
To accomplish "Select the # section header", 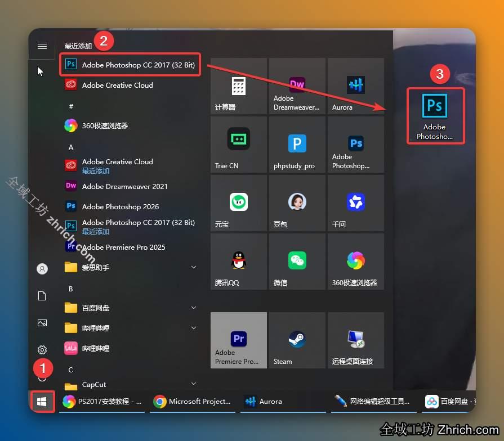I will [71, 106].
